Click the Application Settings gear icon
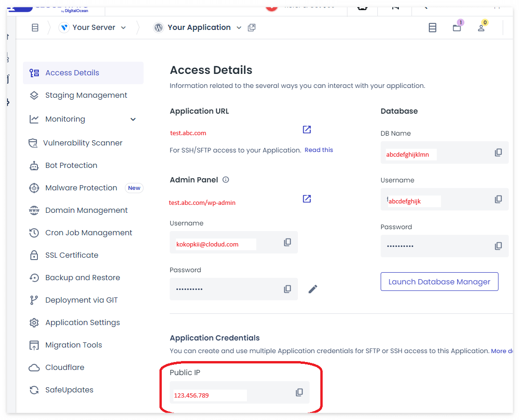The width and height of the screenshot is (520, 420). click(x=34, y=322)
